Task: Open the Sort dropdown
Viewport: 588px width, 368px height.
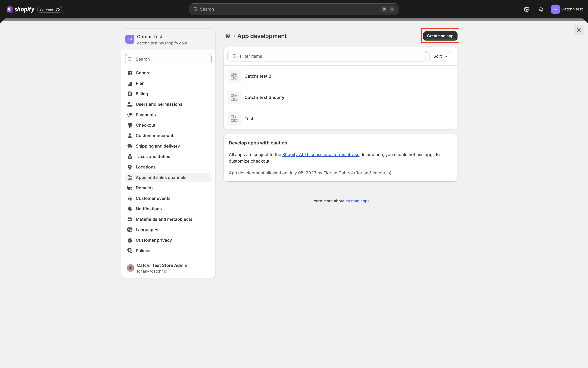Action: point(440,56)
